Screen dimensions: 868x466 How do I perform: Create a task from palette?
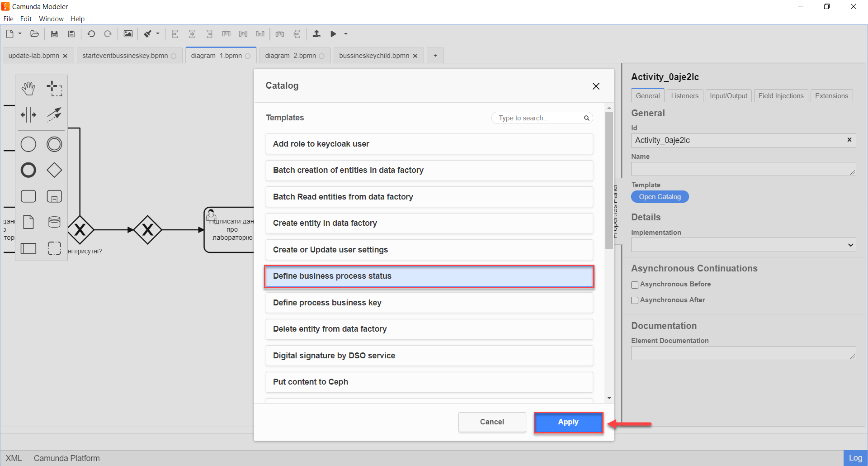click(x=28, y=196)
